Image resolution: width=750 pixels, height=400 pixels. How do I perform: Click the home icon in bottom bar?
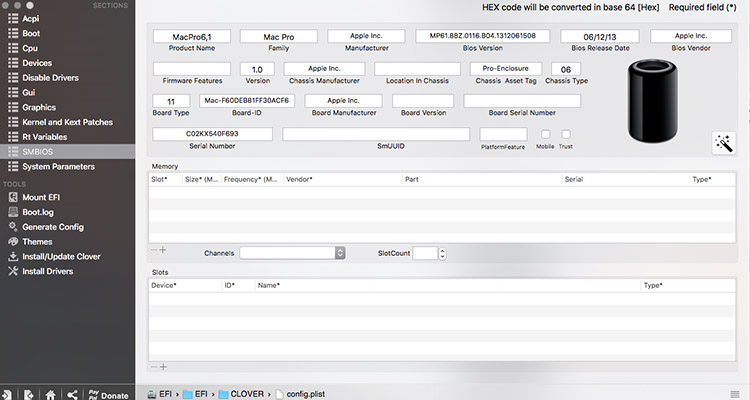point(50,395)
